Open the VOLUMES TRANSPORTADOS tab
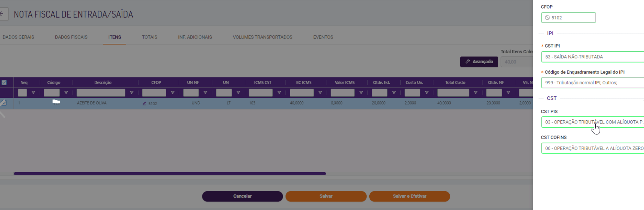644x210 pixels. pyautogui.click(x=262, y=37)
